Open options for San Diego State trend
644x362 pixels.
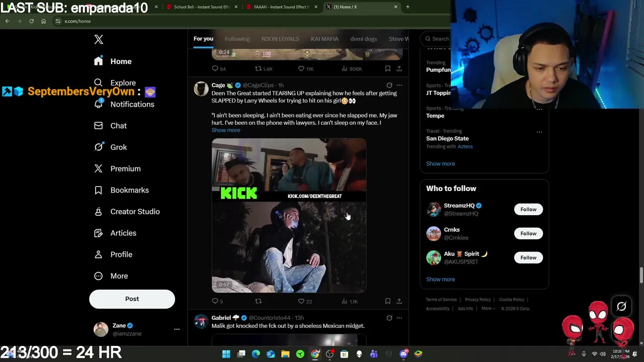539,132
